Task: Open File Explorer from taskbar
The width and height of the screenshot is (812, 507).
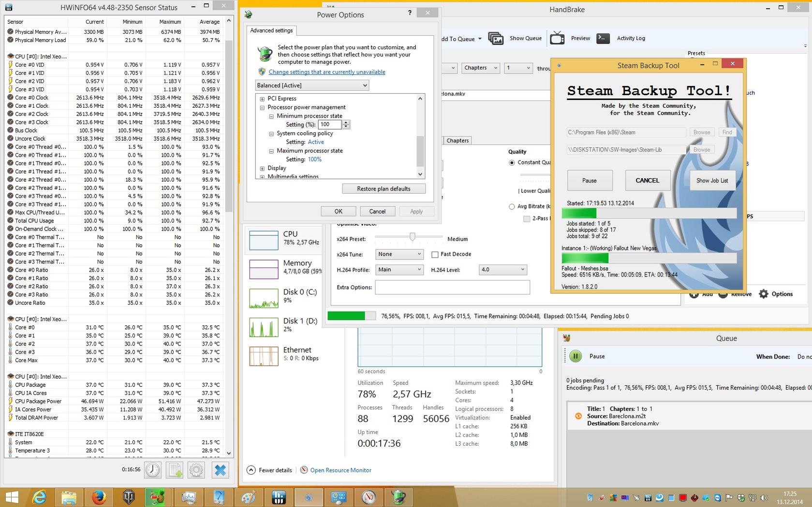Action: click(x=69, y=497)
